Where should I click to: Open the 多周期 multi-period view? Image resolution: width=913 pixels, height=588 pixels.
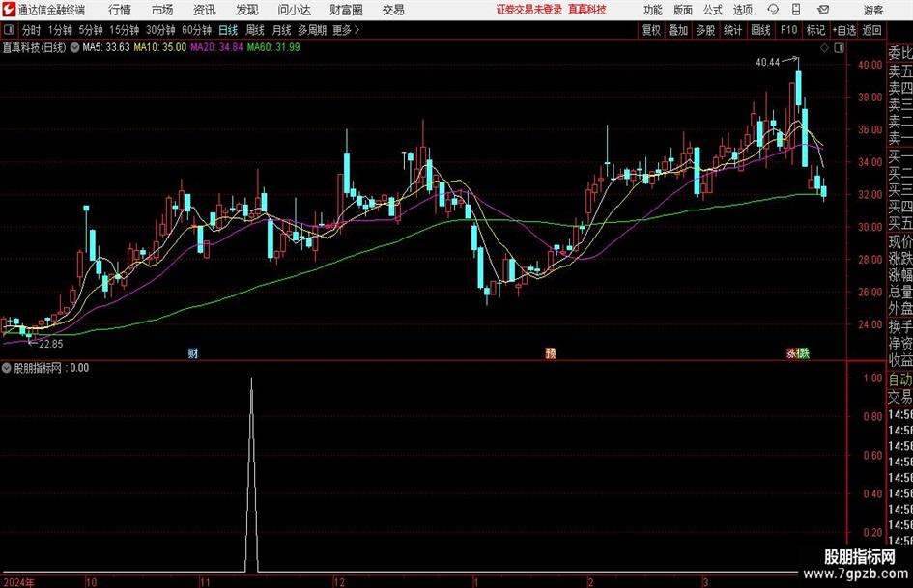[311, 30]
